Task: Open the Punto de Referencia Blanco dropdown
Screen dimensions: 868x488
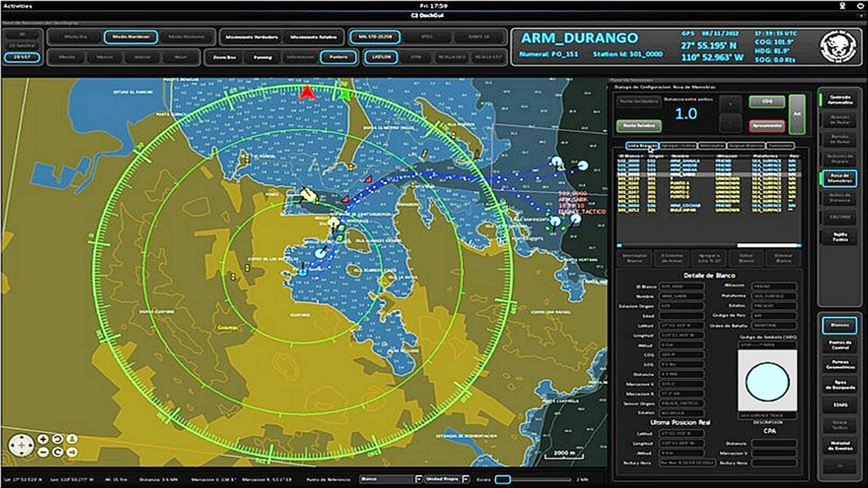Action: click(x=391, y=479)
